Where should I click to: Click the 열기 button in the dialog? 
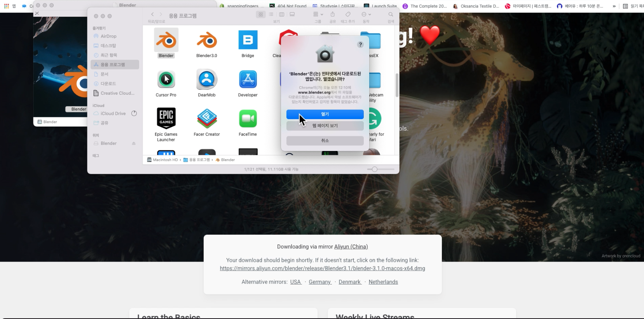tap(325, 114)
